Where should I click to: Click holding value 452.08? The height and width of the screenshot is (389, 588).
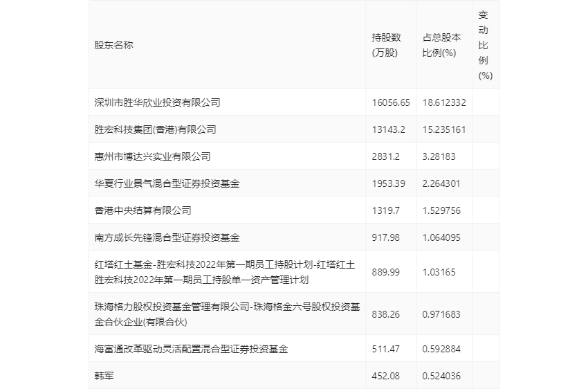pyautogui.click(x=385, y=376)
